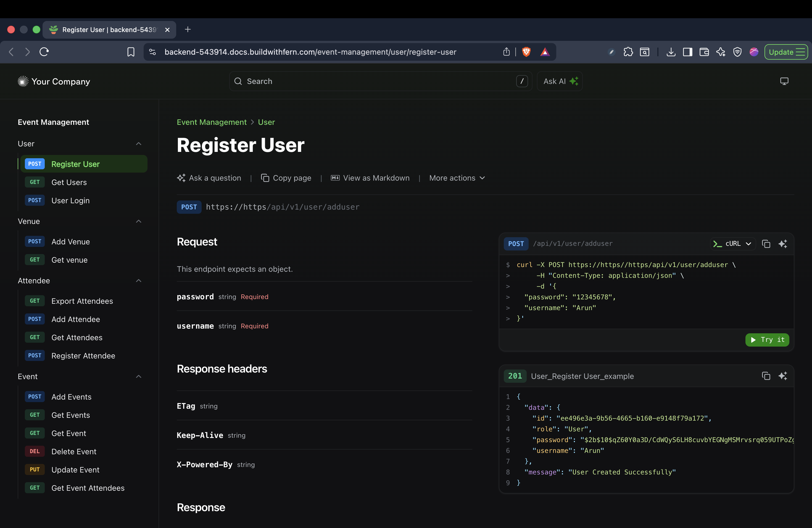The height and width of the screenshot is (528, 812).
Task: Toggle the browser sidebar panel icon
Action: click(687, 52)
